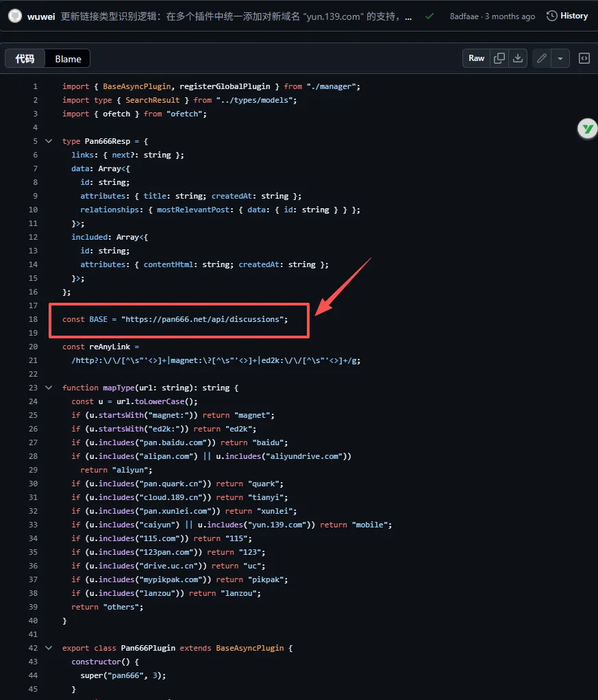598x700 pixels.
Task: Open more edit options dropdown
Action: [560, 58]
